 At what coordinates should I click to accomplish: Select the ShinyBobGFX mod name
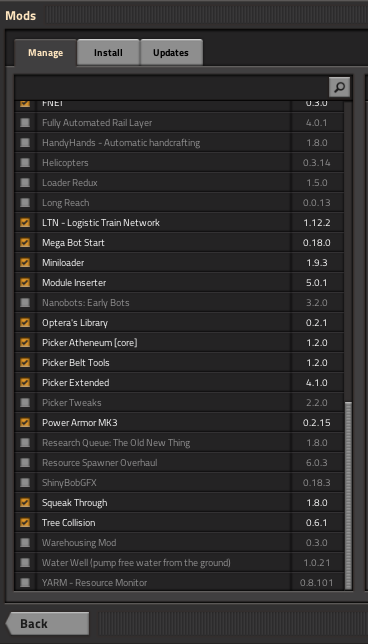pyautogui.click(x=69, y=483)
